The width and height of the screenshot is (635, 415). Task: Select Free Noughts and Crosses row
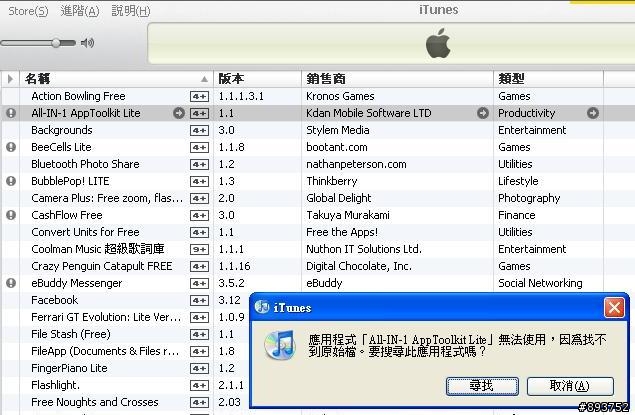(126, 402)
